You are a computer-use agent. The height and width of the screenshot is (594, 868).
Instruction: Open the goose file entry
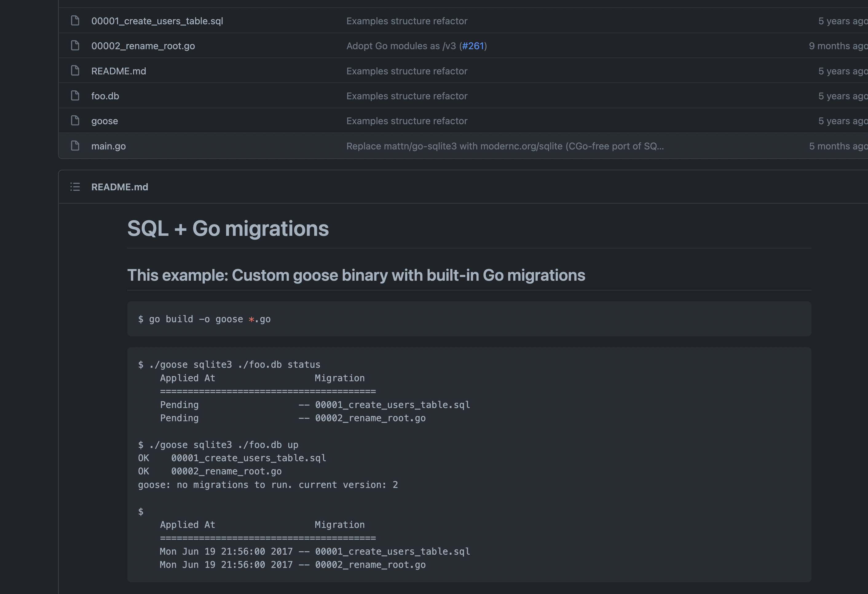point(104,120)
